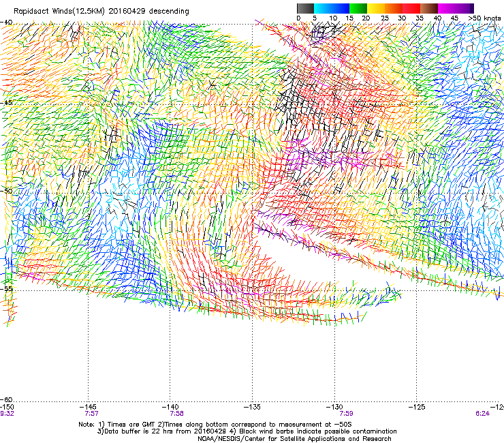This screenshot has width=504, height=443.
Task: Click the '-60' latitude axis label
Action: click(x=7, y=399)
